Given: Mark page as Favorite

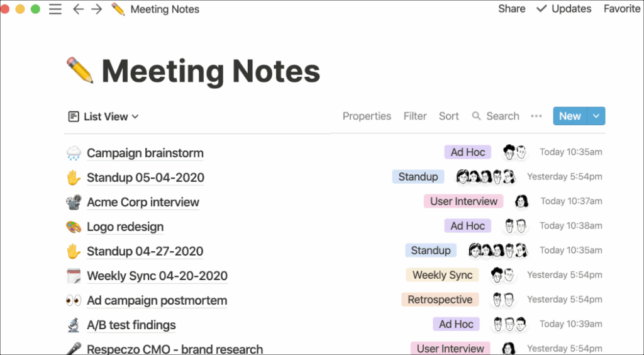Looking at the screenshot, I should (621, 9).
